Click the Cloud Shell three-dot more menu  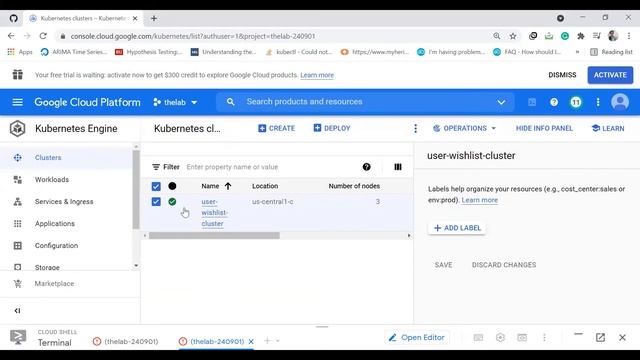click(544, 338)
